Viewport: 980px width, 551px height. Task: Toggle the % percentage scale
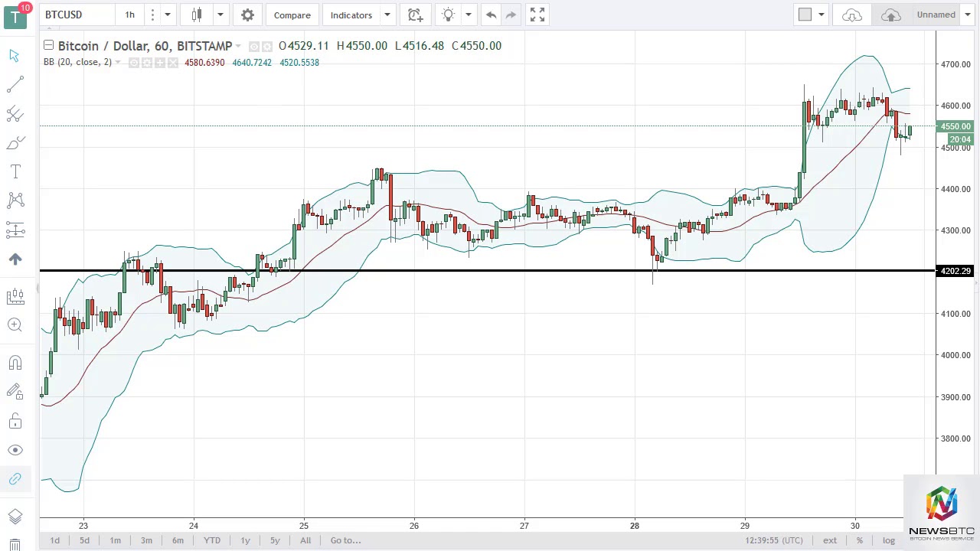[x=860, y=540]
